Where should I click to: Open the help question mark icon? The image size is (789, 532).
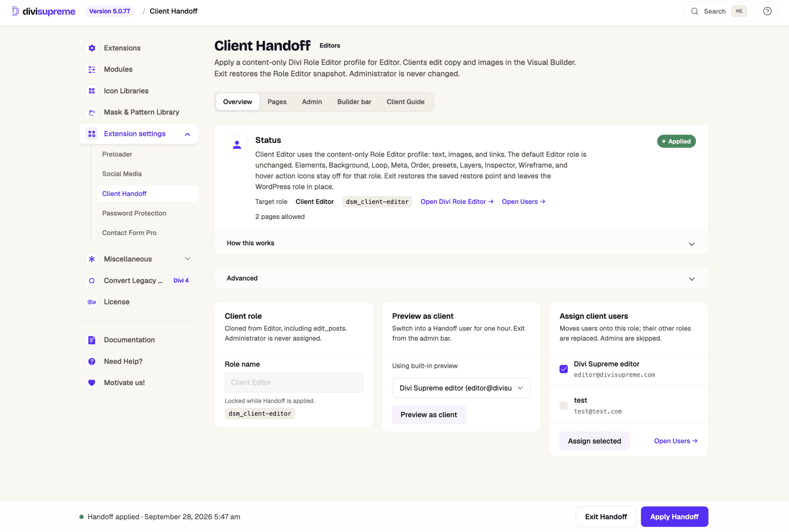767,11
